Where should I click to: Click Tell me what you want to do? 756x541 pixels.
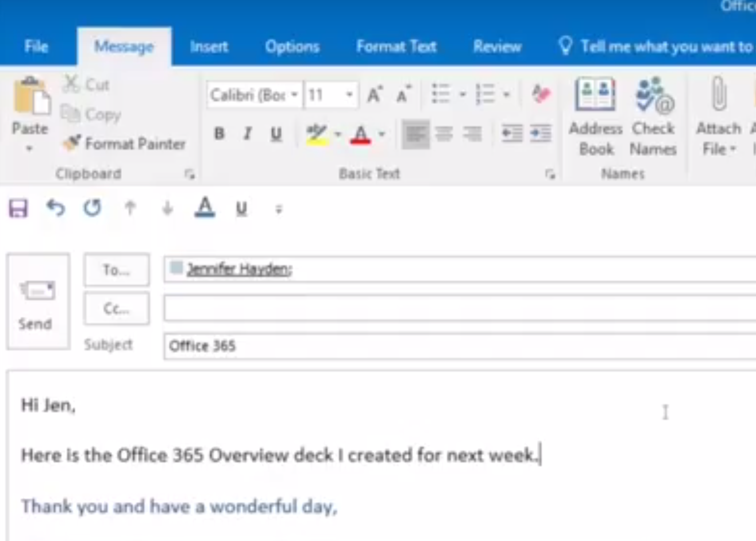pyautogui.click(x=656, y=46)
